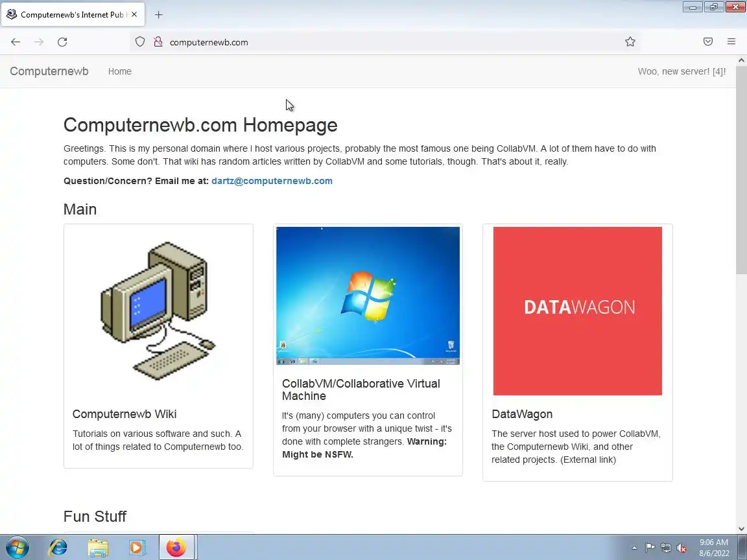Click the muted volume speaker icon

click(682, 548)
